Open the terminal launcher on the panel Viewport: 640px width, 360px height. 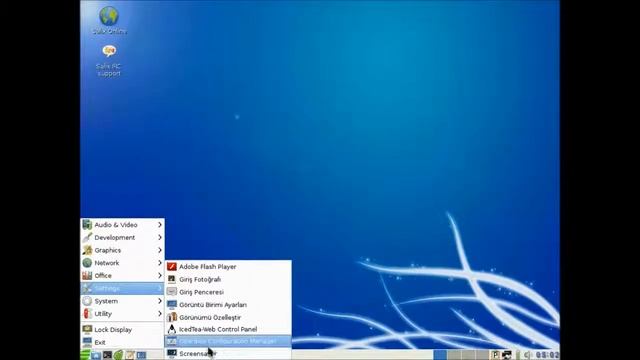[x=107, y=355]
